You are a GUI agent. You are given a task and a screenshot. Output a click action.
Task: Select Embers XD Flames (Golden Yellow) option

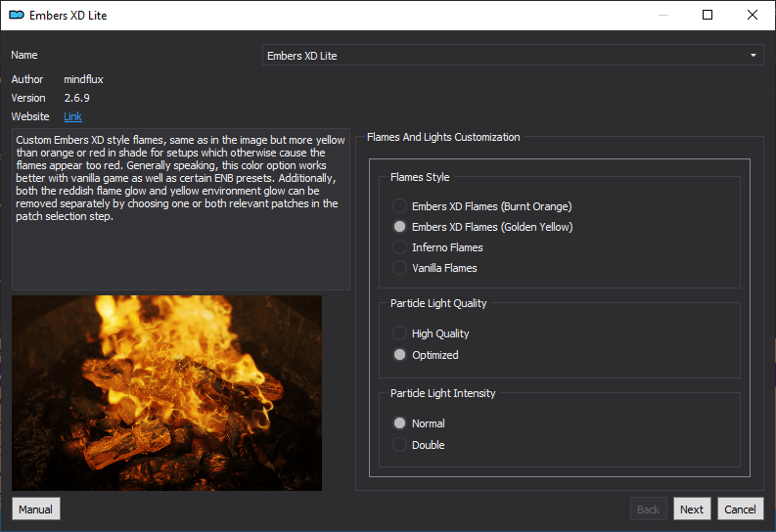tap(482, 227)
